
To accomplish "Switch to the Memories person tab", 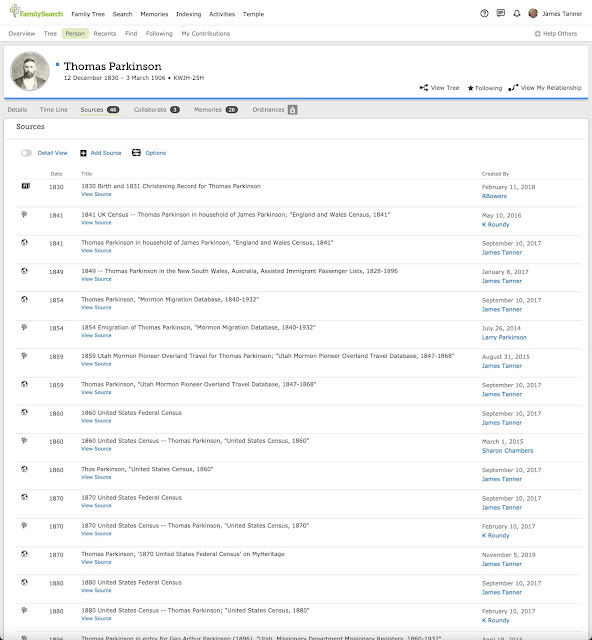I will click(216, 110).
